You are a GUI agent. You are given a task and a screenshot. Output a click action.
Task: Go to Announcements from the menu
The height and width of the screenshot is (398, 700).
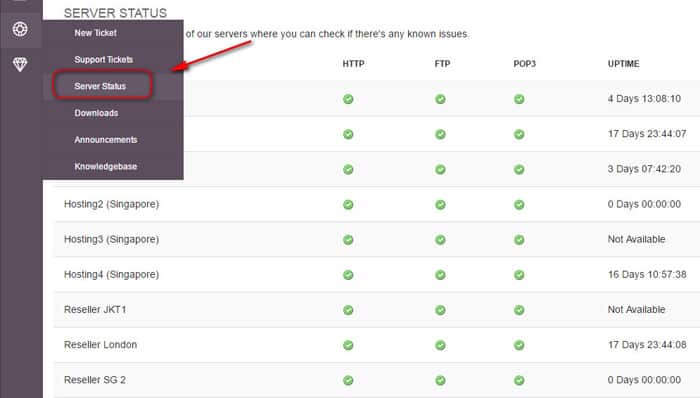(106, 140)
